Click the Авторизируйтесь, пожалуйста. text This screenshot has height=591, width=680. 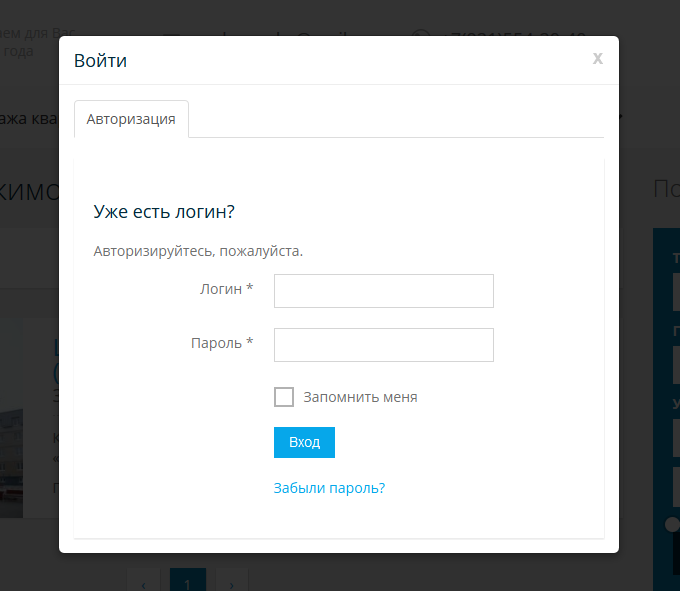point(198,251)
